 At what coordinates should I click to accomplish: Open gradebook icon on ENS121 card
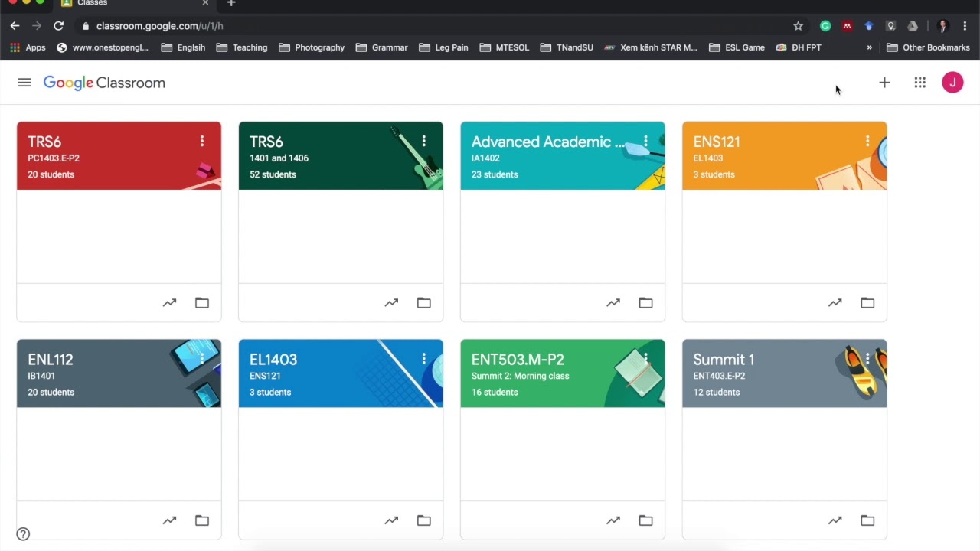pyautogui.click(x=835, y=303)
